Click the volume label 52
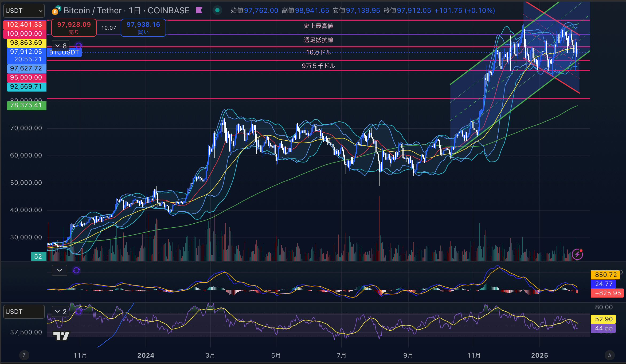This screenshot has width=626, height=364. click(x=38, y=256)
